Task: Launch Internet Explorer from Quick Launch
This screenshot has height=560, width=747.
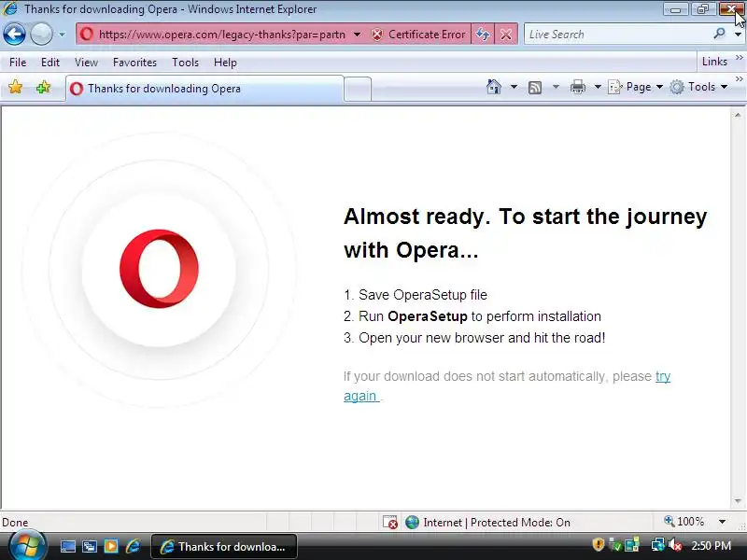Action: [133, 546]
